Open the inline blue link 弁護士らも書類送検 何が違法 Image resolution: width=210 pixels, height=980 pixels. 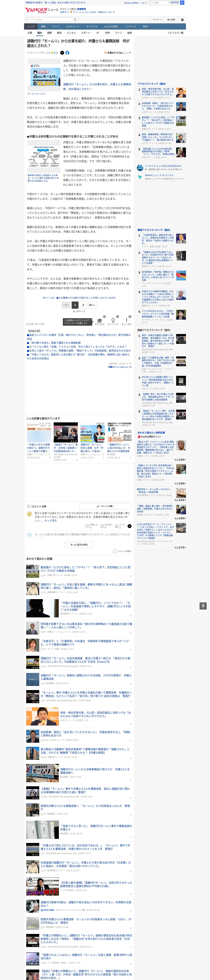(x=97, y=87)
